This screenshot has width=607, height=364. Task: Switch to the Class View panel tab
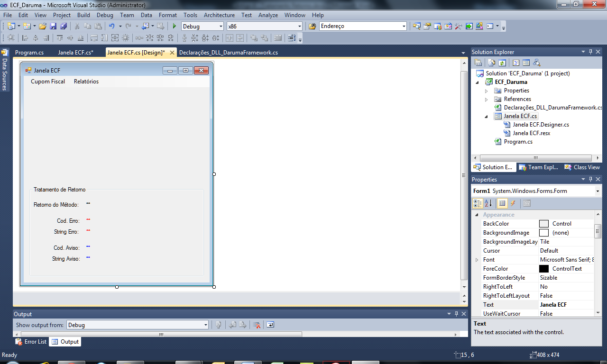click(582, 167)
